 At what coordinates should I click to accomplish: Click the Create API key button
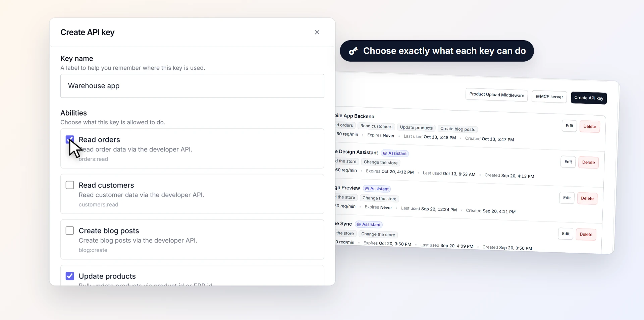pyautogui.click(x=589, y=98)
